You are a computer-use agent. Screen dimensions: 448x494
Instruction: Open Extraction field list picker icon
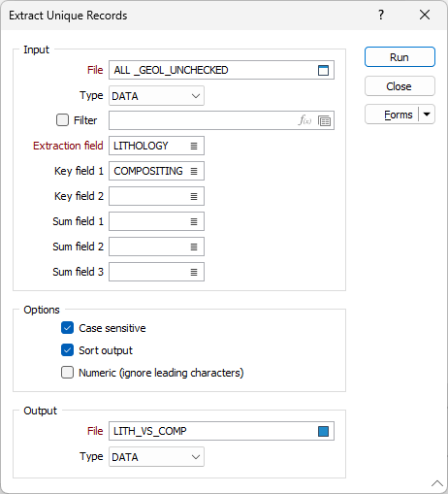click(x=194, y=146)
